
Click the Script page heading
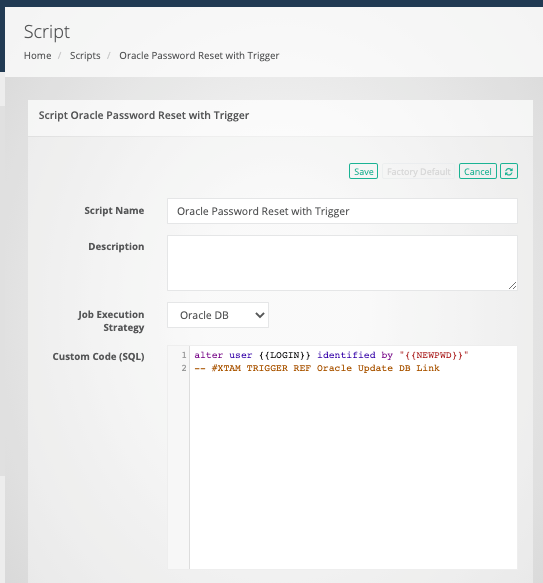47,32
